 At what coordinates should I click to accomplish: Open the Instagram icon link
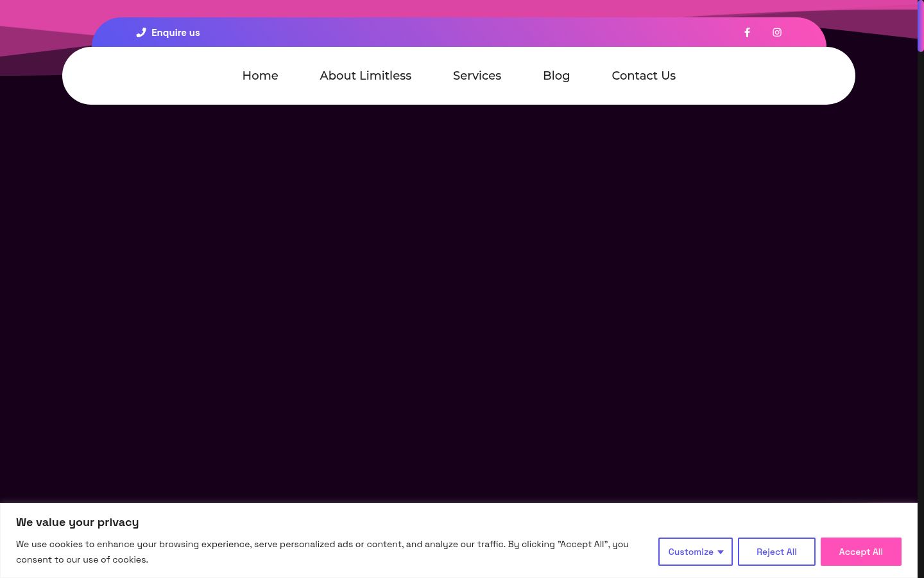(x=777, y=32)
